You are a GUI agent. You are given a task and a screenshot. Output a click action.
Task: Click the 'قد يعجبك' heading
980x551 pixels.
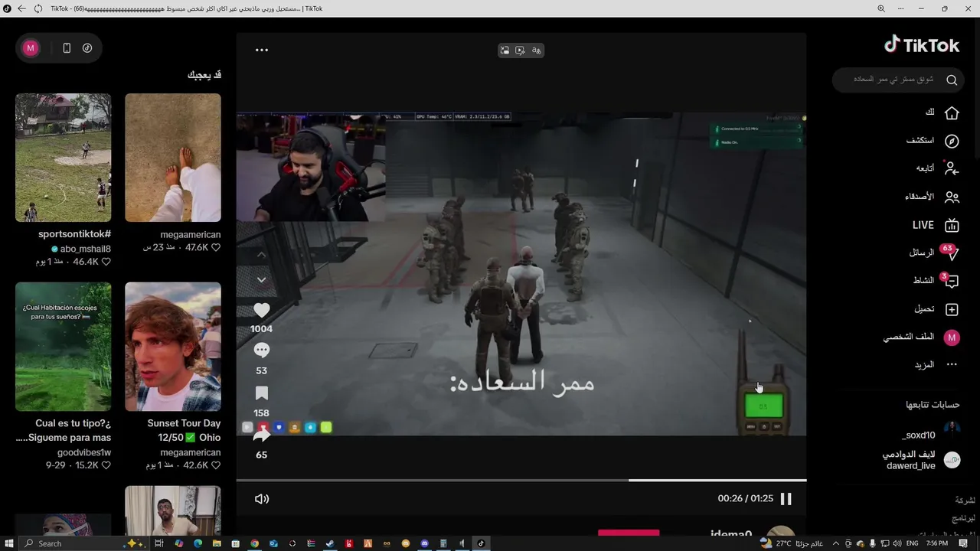tap(204, 75)
